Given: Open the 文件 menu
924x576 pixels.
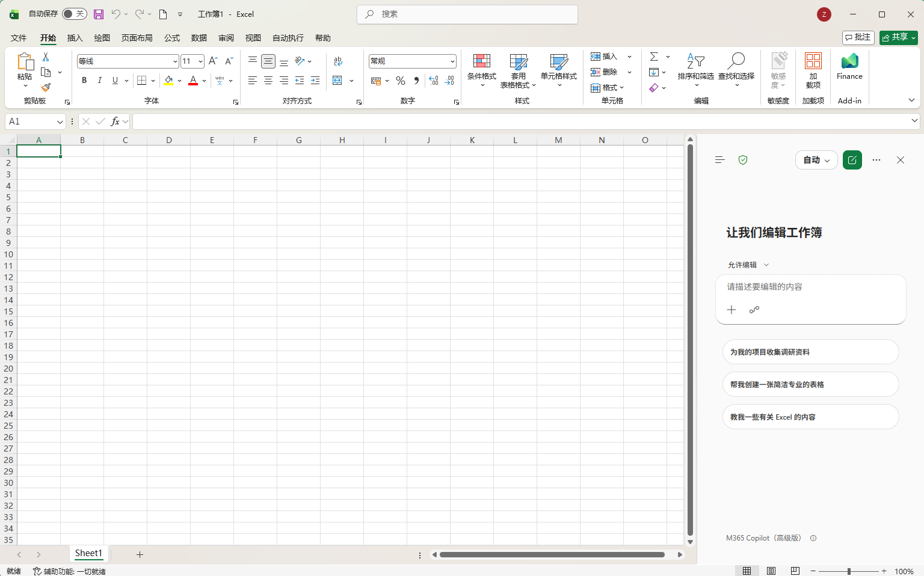Looking at the screenshot, I should pos(19,38).
